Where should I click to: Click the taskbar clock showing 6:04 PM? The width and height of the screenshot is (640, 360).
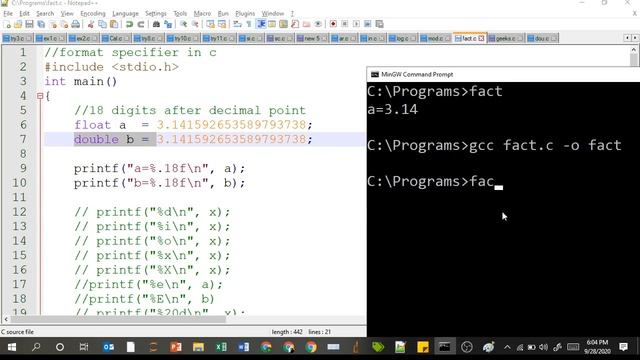pyautogui.click(x=597, y=347)
